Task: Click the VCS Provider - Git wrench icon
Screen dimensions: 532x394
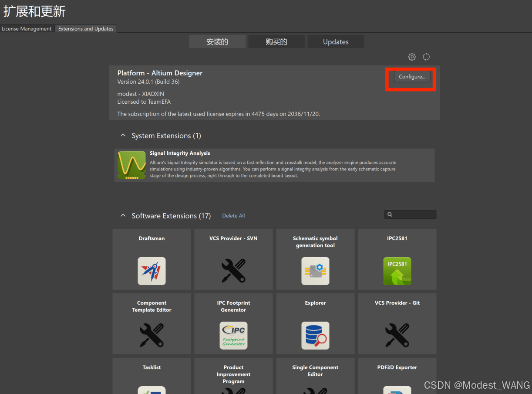Action: pos(397,336)
